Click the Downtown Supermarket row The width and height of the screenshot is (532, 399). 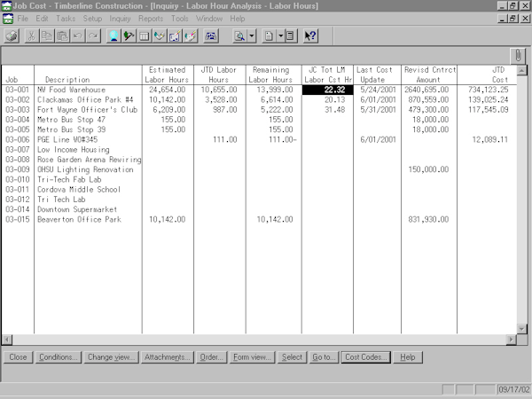pos(259,209)
